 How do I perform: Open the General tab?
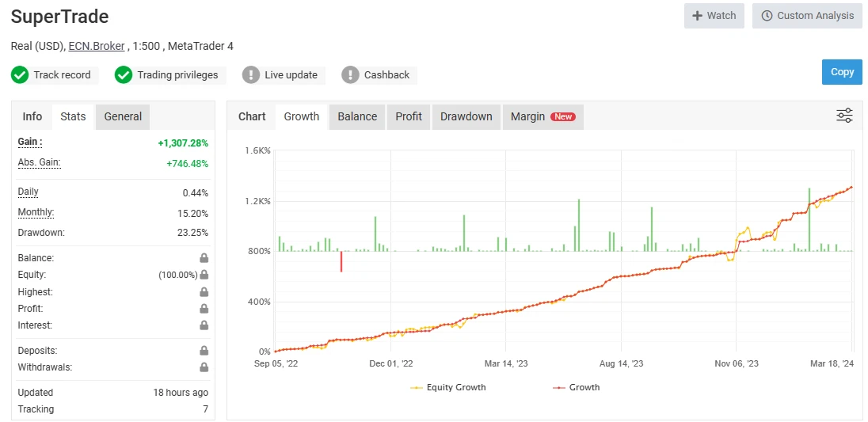coord(123,116)
